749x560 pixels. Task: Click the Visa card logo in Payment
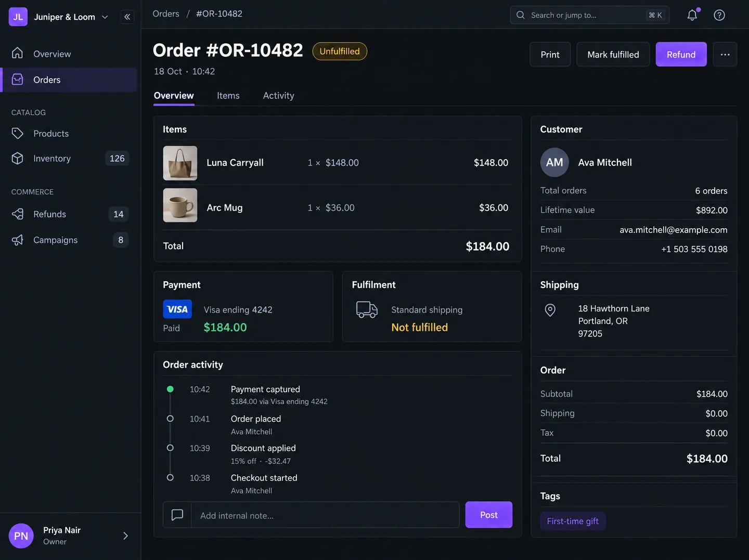pos(177,309)
